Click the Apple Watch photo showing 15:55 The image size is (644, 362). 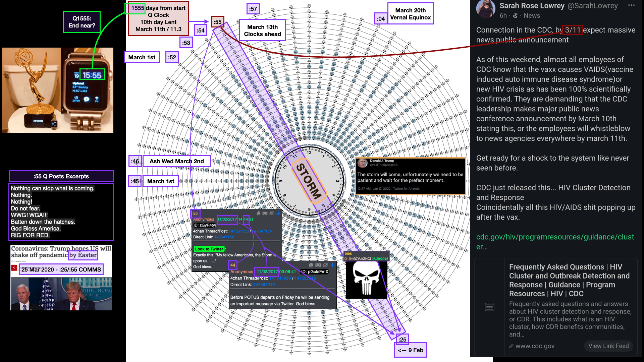(x=87, y=90)
